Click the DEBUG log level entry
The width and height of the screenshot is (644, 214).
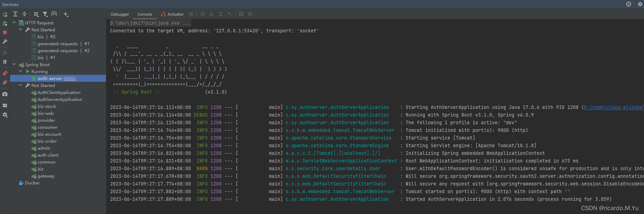201,115
